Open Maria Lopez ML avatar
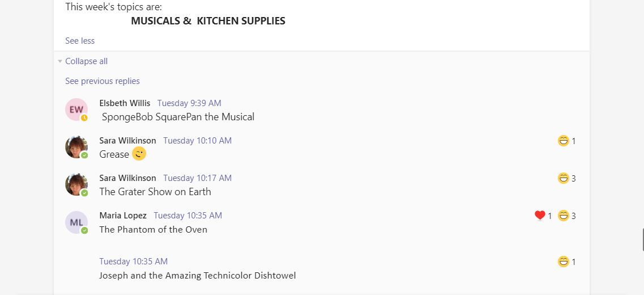This screenshot has width=644, height=295. [x=76, y=222]
